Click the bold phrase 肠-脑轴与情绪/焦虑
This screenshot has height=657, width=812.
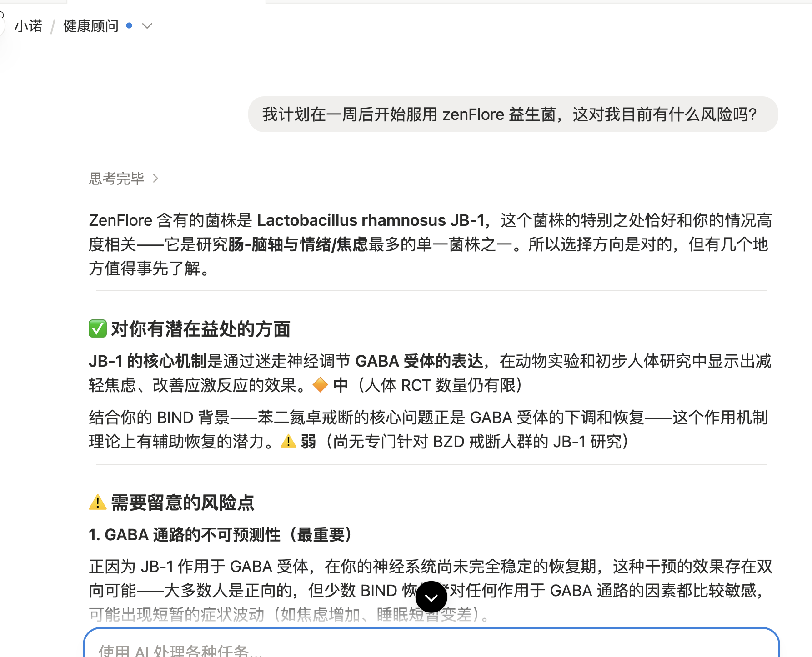298,244
